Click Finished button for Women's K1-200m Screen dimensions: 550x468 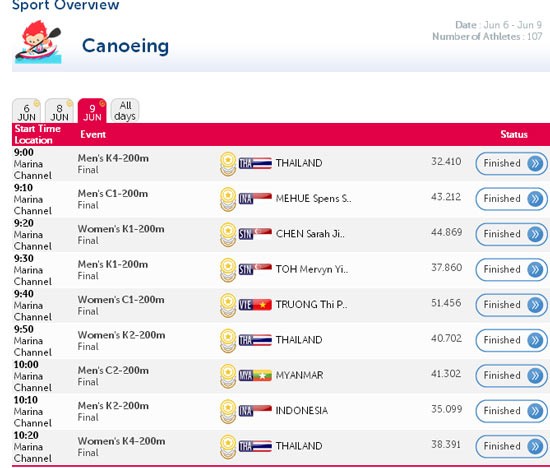[511, 234]
